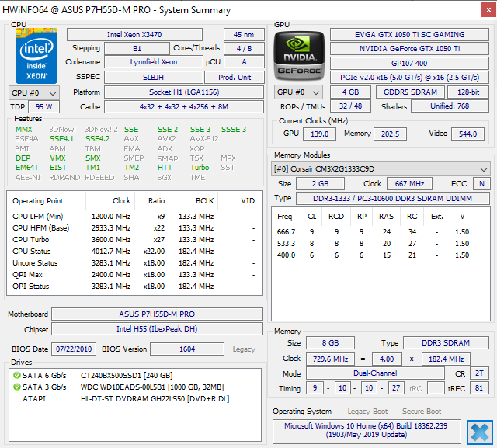Click the Lynnfield Xeon codename field
This screenshot has width=497, height=448.
[x=154, y=62]
